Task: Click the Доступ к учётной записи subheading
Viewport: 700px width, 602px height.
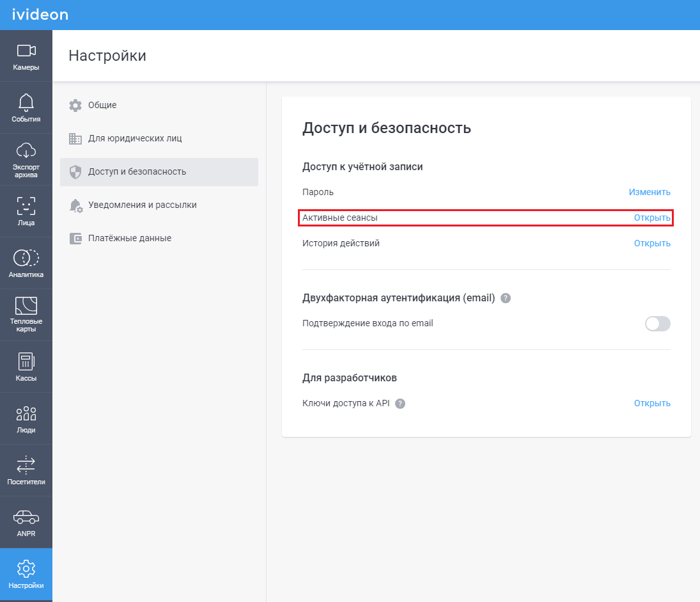Action: (362, 167)
